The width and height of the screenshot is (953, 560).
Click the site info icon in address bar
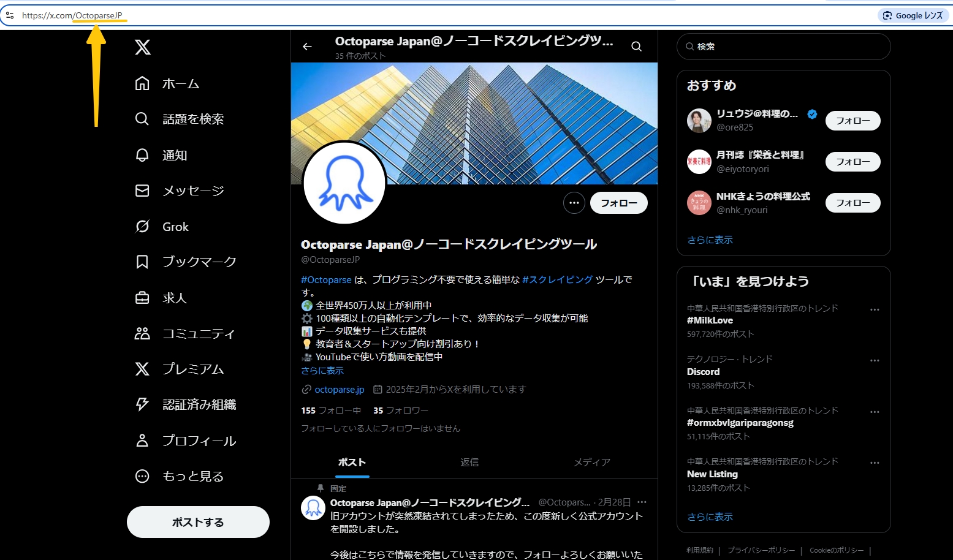pos(10,15)
